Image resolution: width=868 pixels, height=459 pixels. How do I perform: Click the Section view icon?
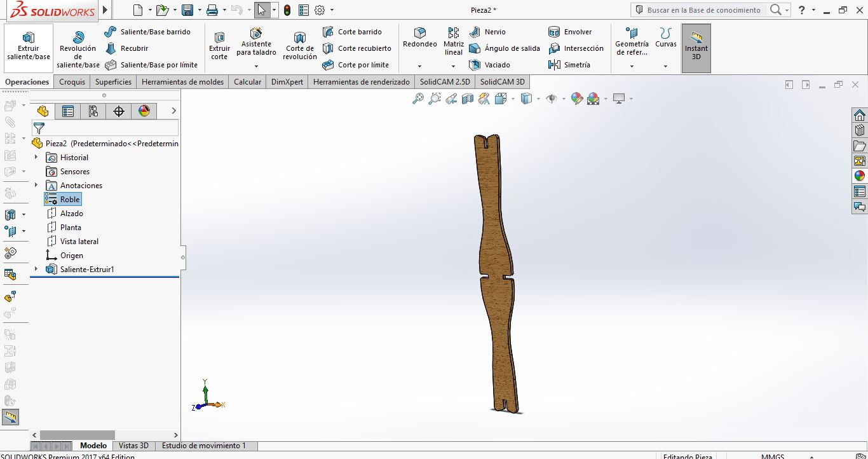[468, 99]
